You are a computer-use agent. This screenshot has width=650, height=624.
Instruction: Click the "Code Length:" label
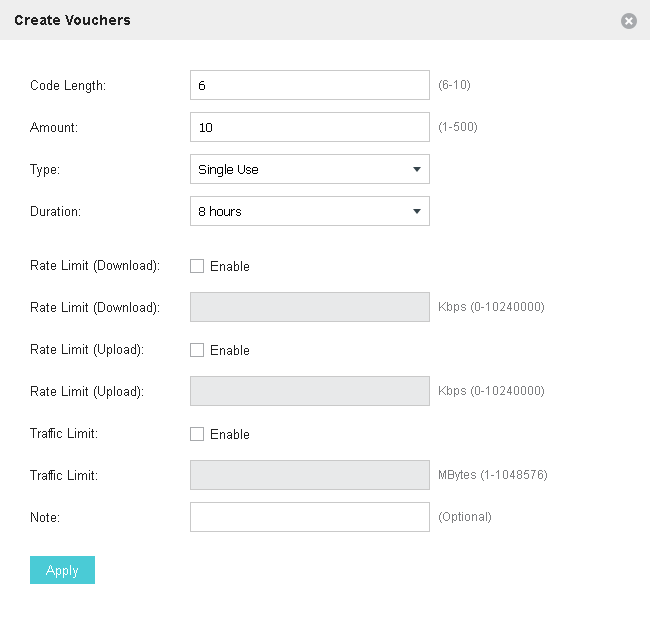coord(68,86)
